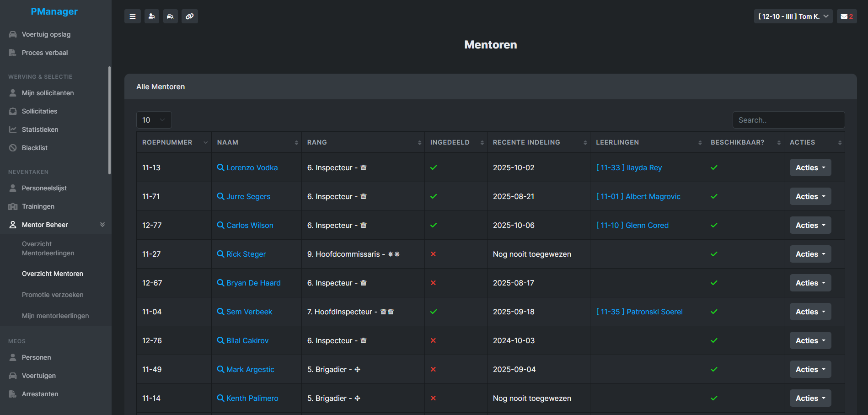Select the person search icon in top toolbar

point(151,16)
